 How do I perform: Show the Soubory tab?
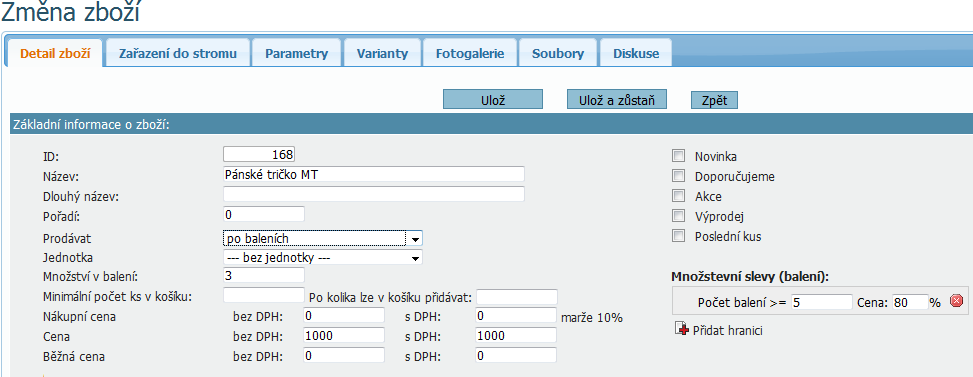[558, 53]
